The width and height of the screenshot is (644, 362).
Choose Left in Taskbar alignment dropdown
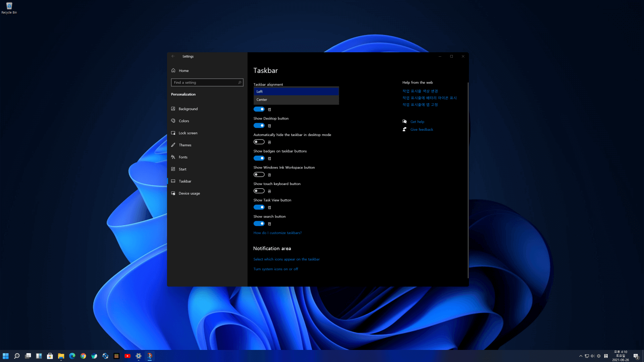(x=296, y=92)
